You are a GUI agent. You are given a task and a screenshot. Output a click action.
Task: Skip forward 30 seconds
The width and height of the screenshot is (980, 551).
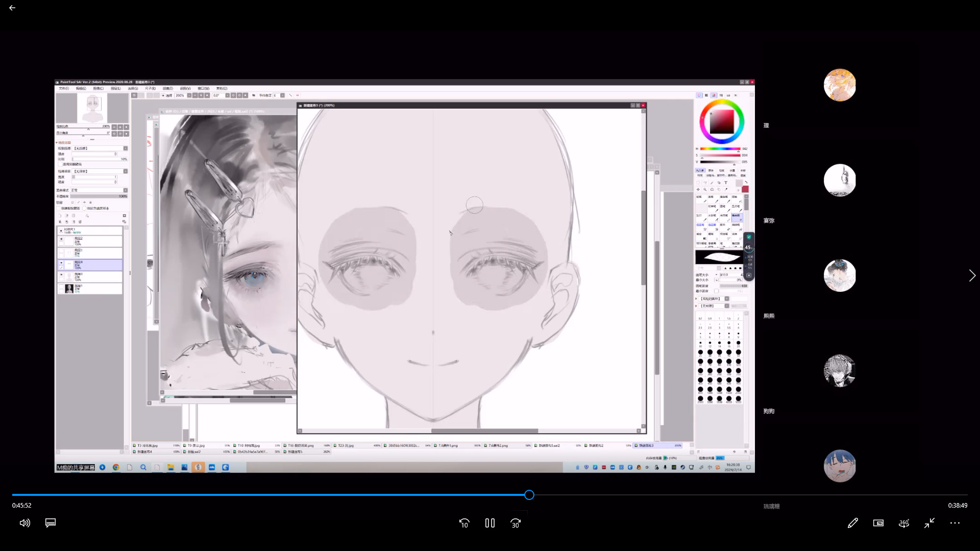point(515,523)
